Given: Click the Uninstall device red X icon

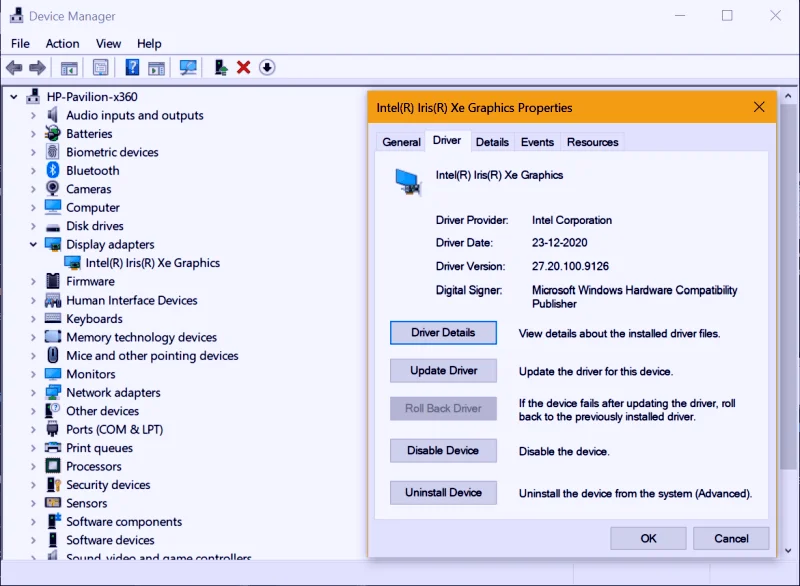Looking at the screenshot, I should tap(243, 67).
